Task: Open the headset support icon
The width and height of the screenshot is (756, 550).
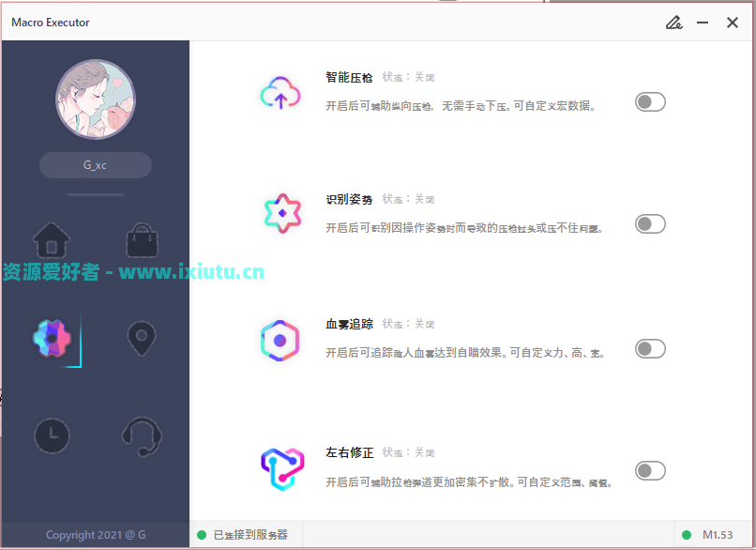Action: (x=142, y=436)
